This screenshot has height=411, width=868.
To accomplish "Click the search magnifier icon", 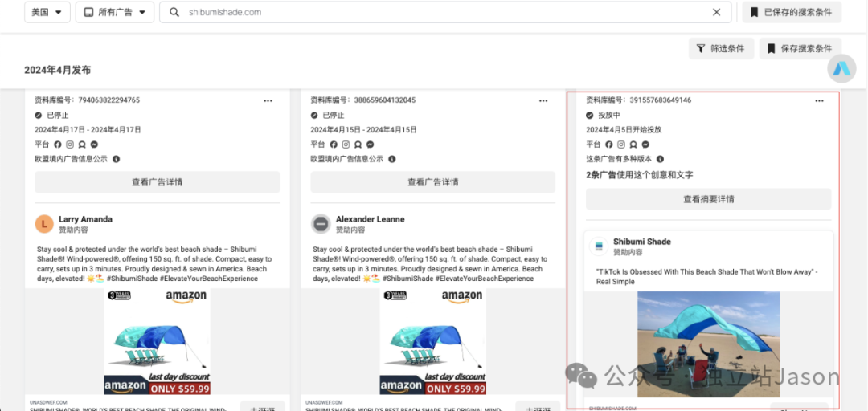I will (x=174, y=12).
